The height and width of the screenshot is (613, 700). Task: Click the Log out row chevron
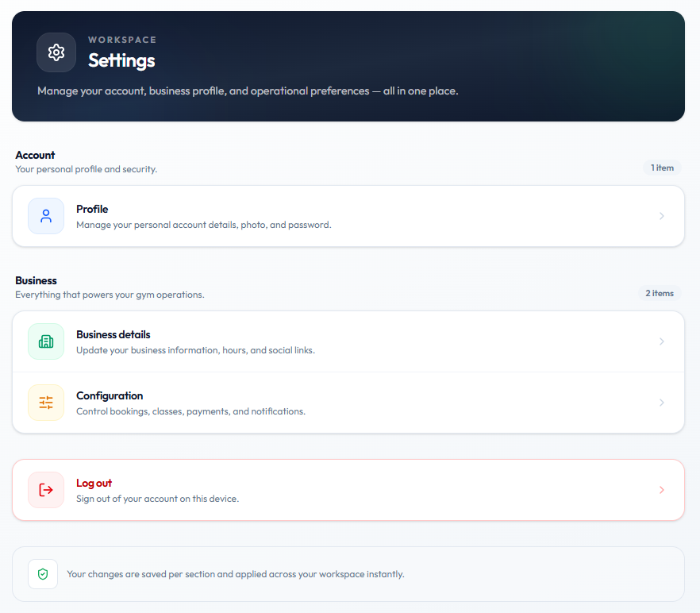point(662,490)
